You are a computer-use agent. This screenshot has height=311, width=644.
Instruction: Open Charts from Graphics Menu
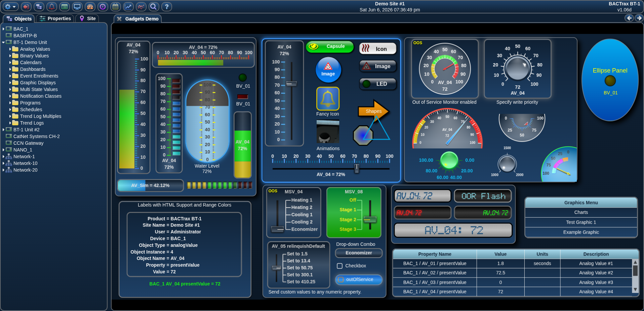point(581,212)
